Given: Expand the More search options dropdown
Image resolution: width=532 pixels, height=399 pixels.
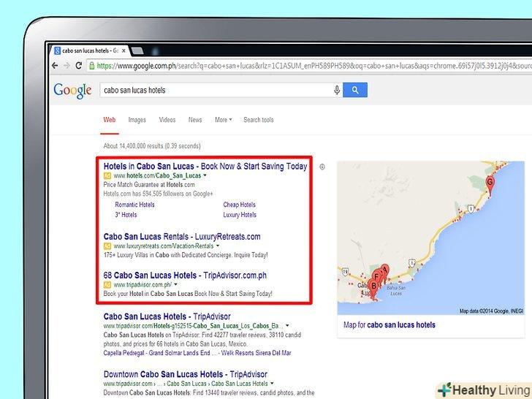Looking at the screenshot, I should [x=223, y=120].
